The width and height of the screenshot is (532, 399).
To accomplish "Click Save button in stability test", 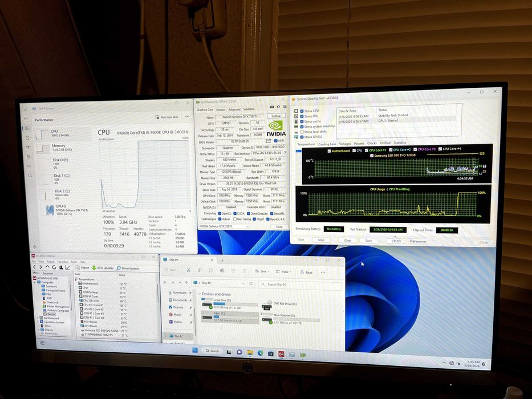I will 369,241.
